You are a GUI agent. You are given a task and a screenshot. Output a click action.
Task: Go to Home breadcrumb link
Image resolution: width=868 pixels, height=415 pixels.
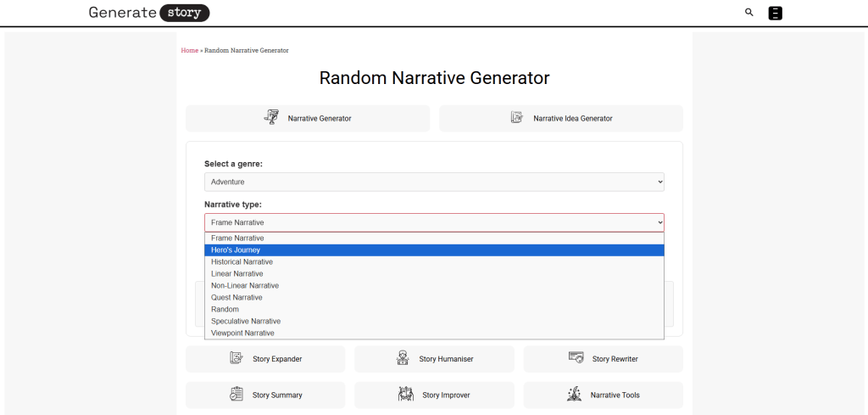pyautogui.click(x=189, y=51)
